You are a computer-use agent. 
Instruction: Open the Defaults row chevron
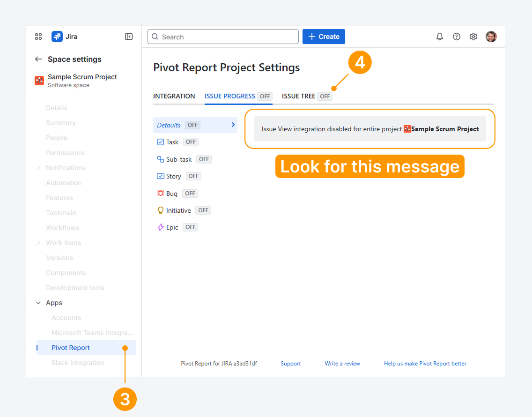coord(233,125)
